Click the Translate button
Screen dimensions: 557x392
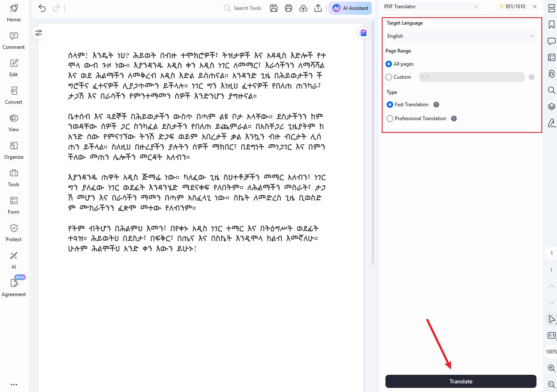pos(461,381)
